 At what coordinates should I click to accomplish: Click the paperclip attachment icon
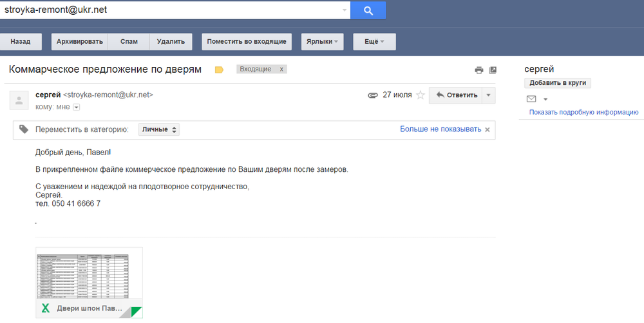tap(372, 95)
